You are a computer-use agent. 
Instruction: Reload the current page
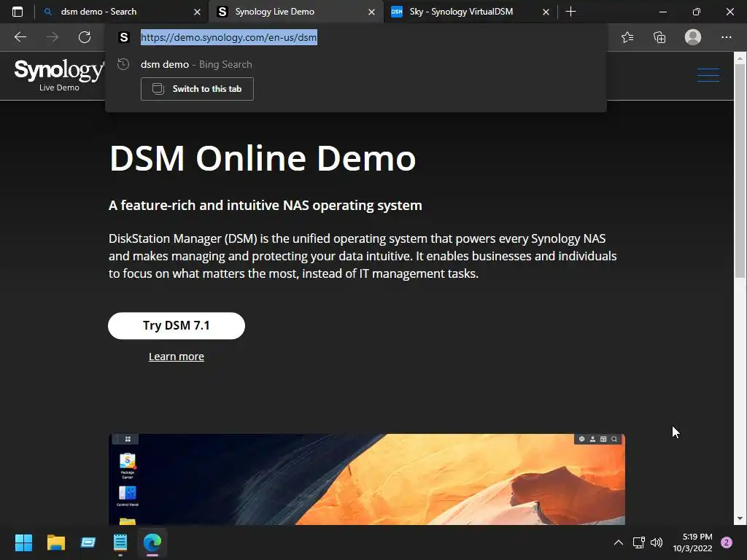point(85,37)
